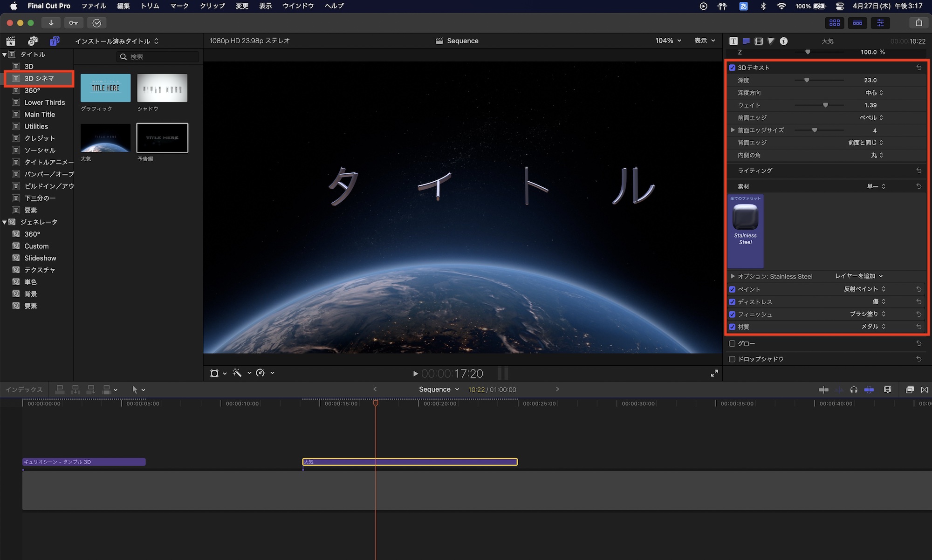Open the info inspector icon
Image resolution: width=932 pixels, height=560 pixels.
click(784, 41)
